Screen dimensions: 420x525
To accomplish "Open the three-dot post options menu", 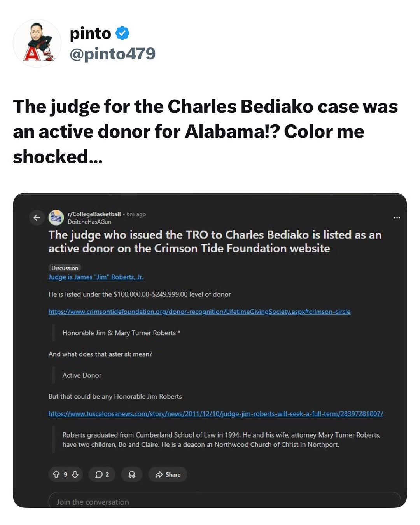I will [x=397, y=217].
